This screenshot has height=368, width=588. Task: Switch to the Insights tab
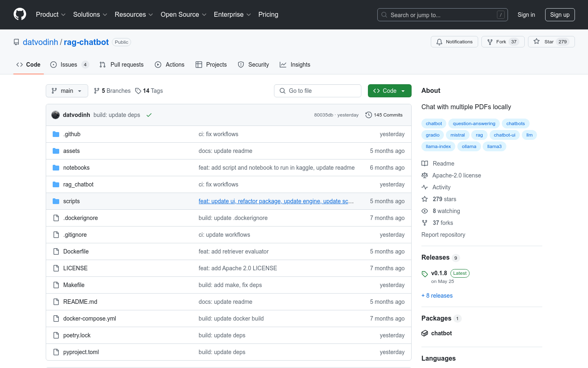(295, 65)
